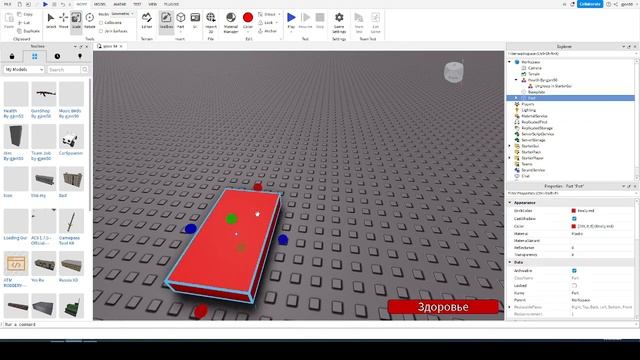Viewport: 640px width, 360px height.
Task: Switch to the TEST ribbon tab
Action: point(137,4)
